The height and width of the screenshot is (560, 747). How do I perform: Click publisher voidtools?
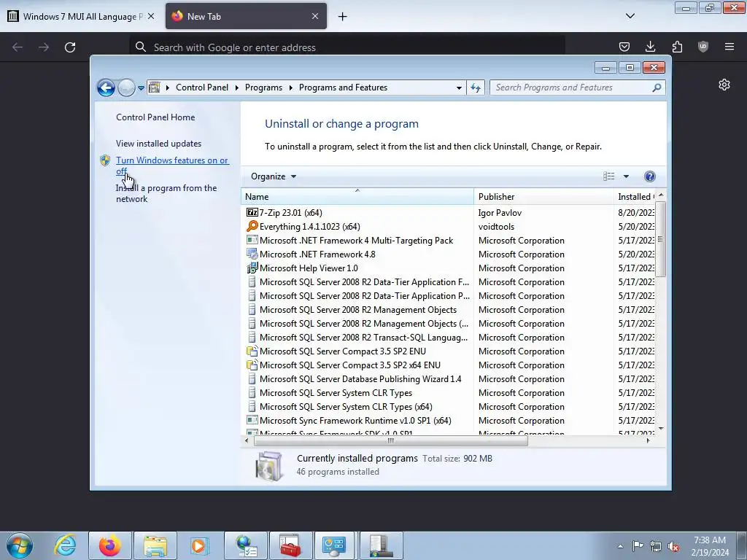pos(496,227)
